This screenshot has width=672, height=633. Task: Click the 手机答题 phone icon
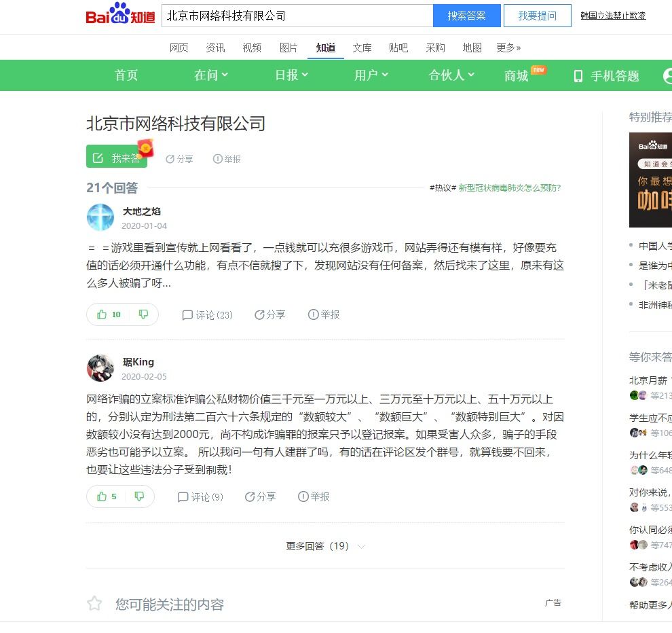(x=578, y=76)
